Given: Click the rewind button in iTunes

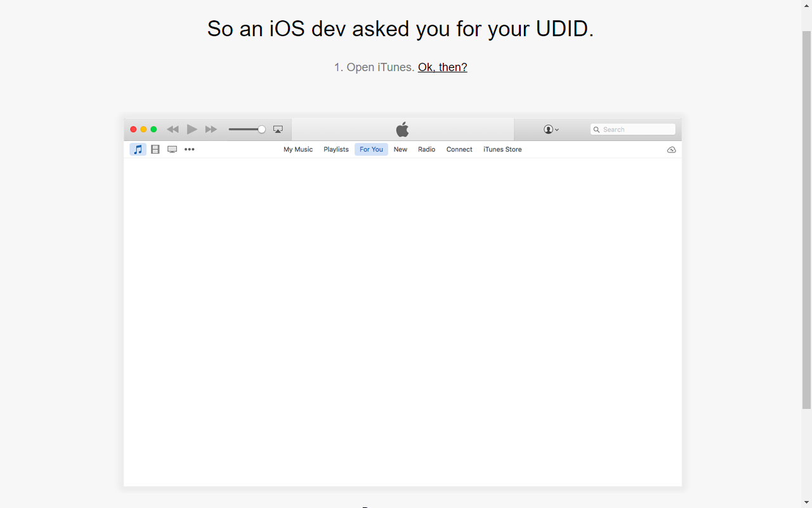Looking at the screenshot, I should (x=173, y=130).
